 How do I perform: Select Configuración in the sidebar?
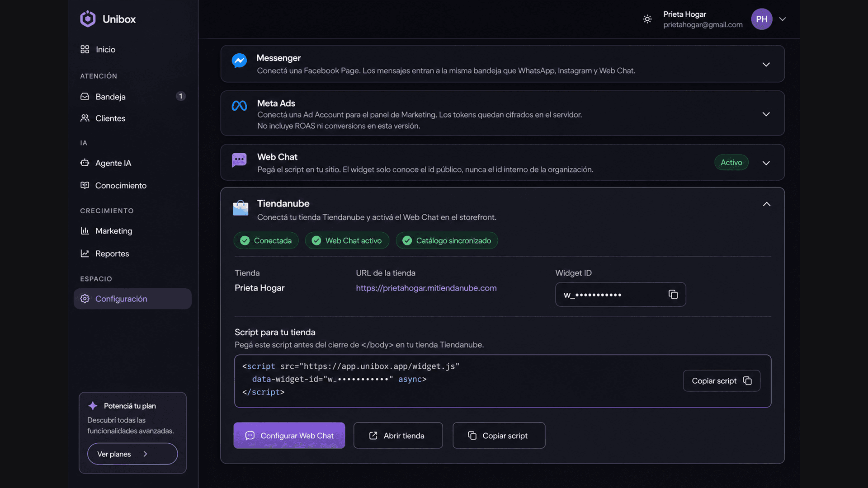pyautogui.click(x=132, y=299)
